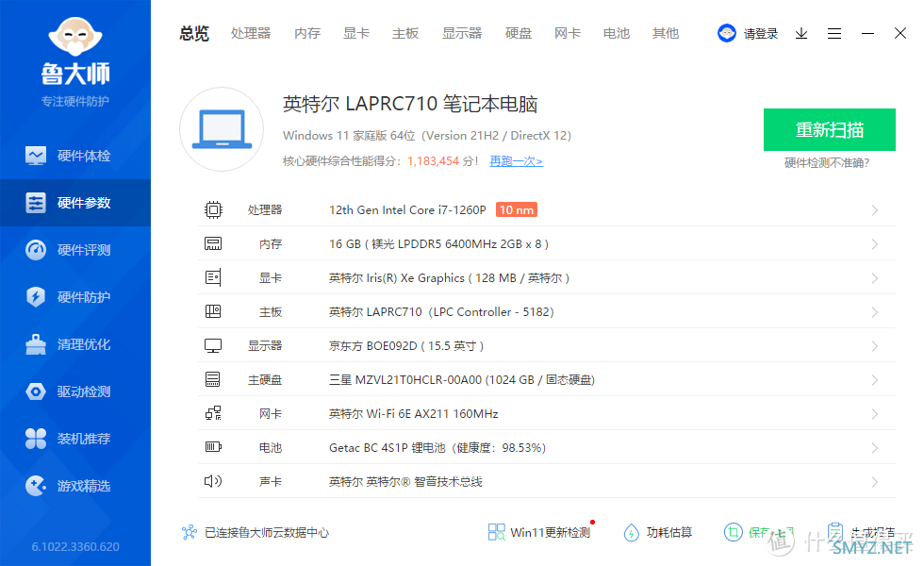This screenshot has width=924, height=566.
Task: Click the version number 6.1022.3360.620
Action: point(75,546)
